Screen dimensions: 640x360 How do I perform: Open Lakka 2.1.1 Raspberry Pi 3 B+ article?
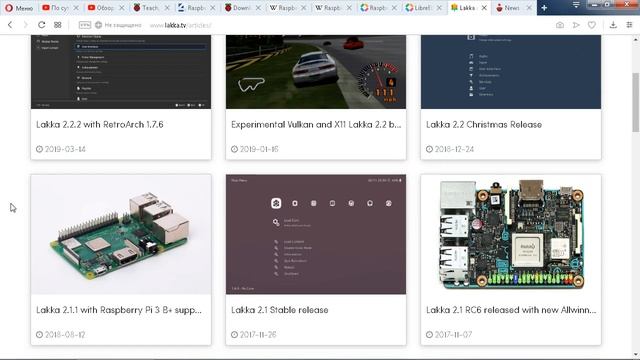coord(119,310)
